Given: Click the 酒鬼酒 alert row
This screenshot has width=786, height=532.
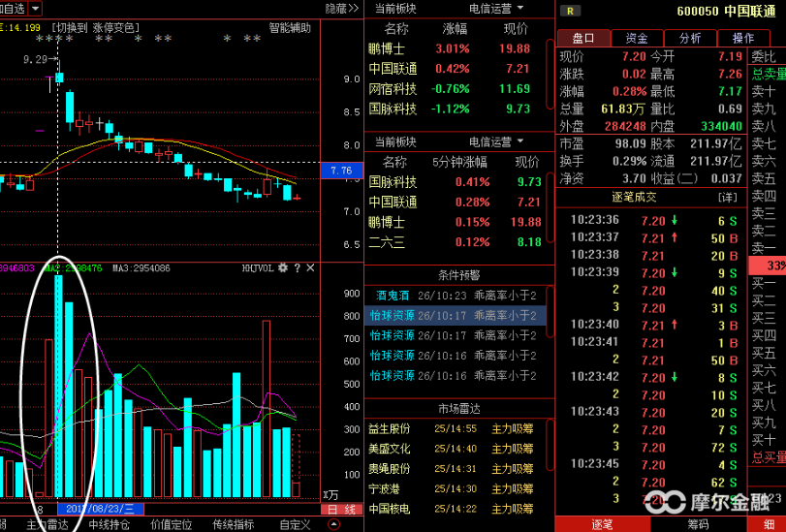Looking at the screenshot, I should tap(456, 296).
